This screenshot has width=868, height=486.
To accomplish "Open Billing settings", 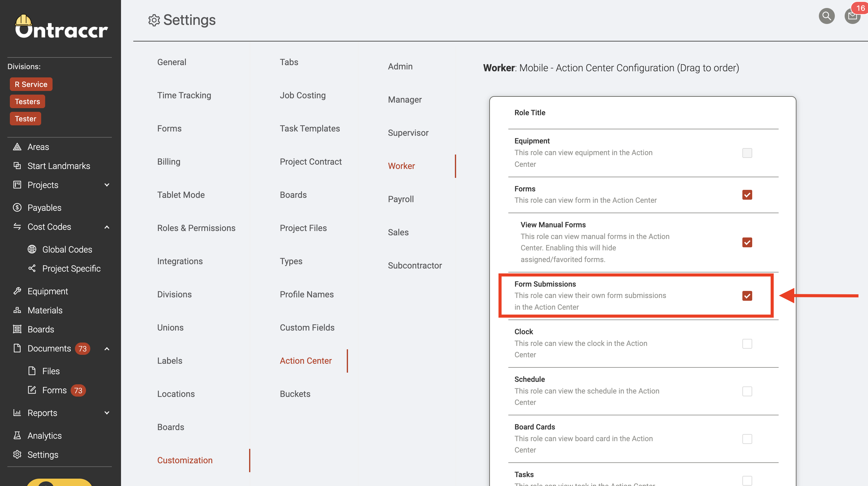I will point(169,162).
